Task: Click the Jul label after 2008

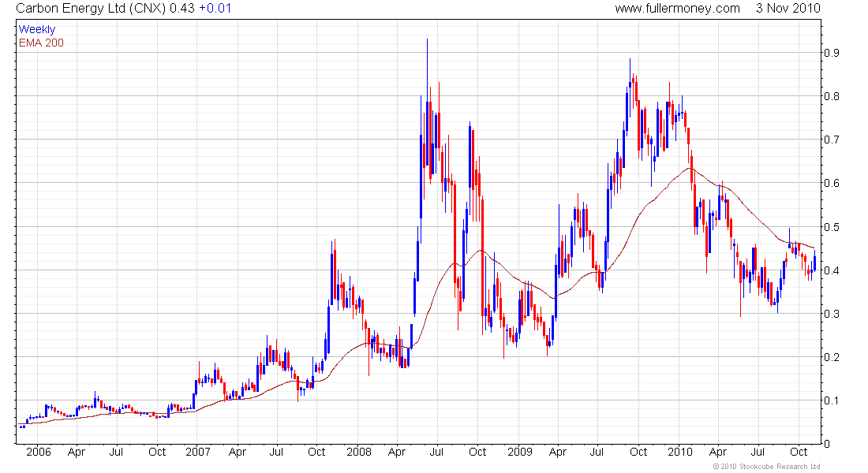Action: tap(436, 452)
